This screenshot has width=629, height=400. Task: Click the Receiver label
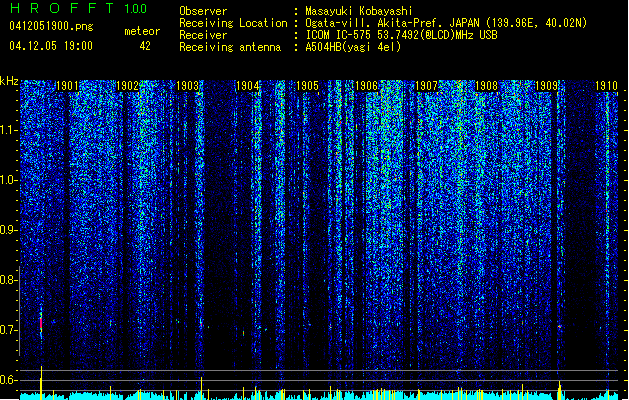point(203,35)
